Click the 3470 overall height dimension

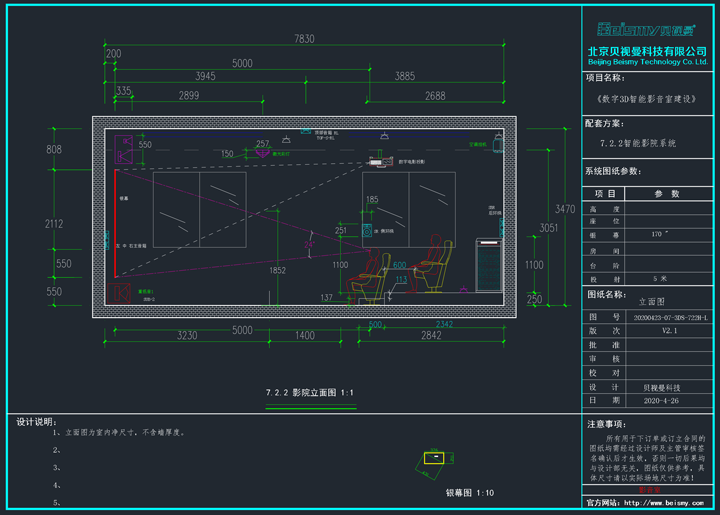point(565,209)
